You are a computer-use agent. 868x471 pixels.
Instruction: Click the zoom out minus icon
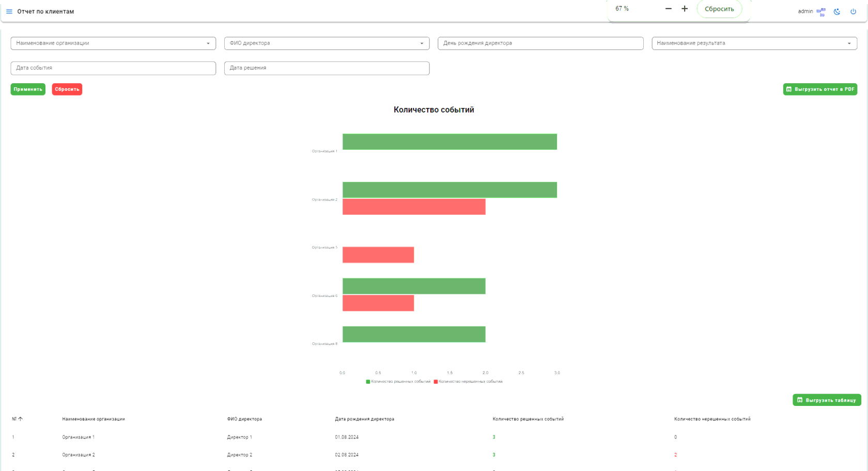[x=668, y=9]
